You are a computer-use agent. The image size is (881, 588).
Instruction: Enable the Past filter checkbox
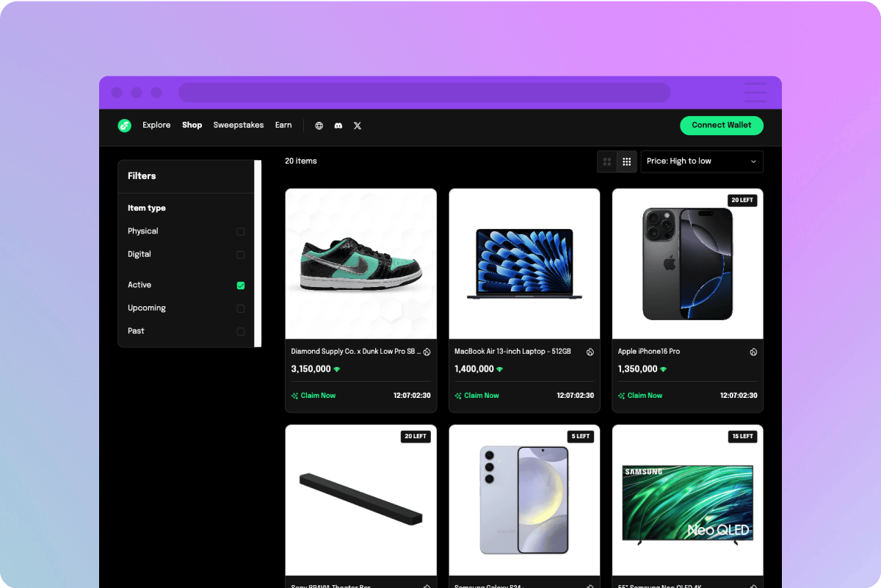241,332
